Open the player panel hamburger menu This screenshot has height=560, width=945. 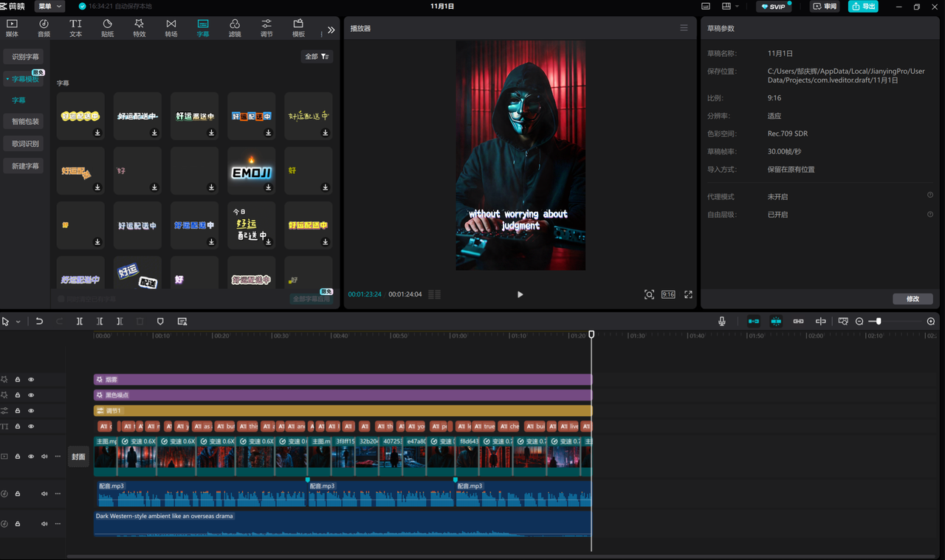(684, 28)
